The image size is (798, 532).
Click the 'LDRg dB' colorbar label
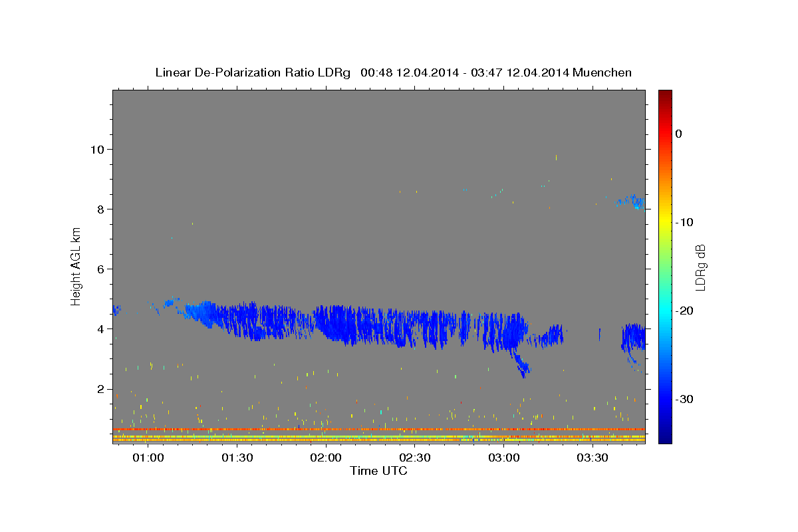click(700, 267)
